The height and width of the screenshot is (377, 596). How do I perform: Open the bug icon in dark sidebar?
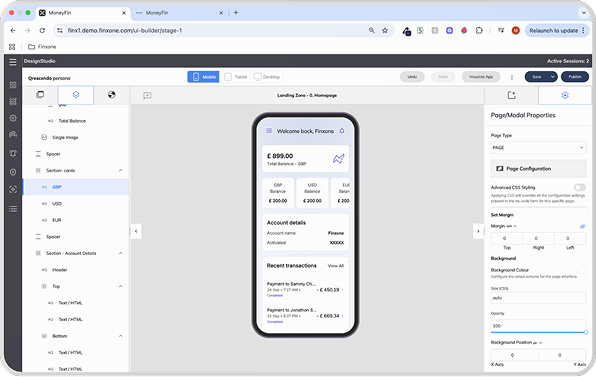point(13,153)
